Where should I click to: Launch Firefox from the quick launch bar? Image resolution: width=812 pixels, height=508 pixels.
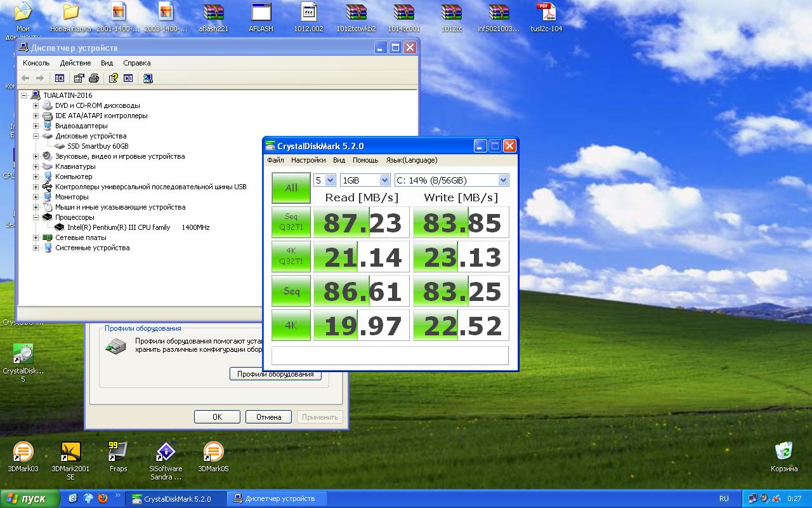[103, 498]
